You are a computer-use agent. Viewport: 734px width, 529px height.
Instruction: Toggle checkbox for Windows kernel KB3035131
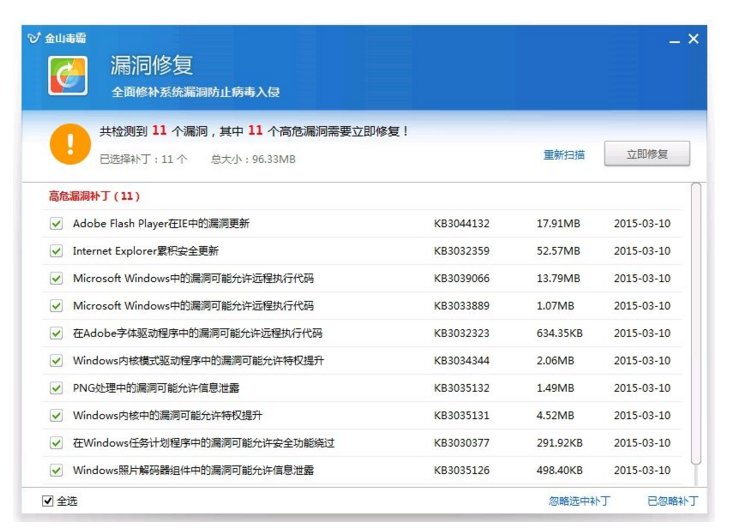(x=56, y=415)
